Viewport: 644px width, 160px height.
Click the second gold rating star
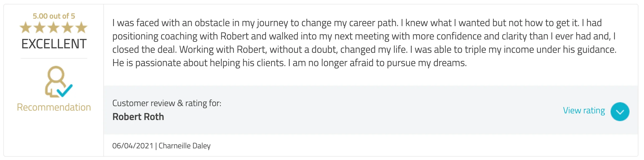coord(40,28)
